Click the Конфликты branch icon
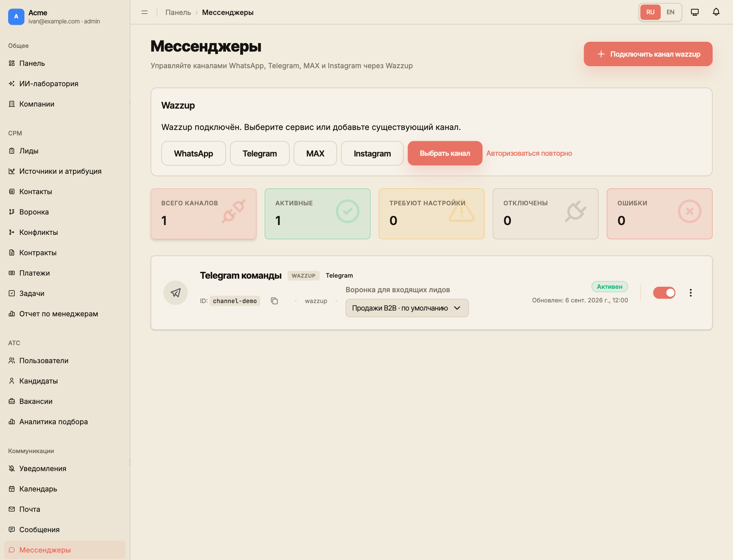The image size is (733, 560). click(12, 232)
